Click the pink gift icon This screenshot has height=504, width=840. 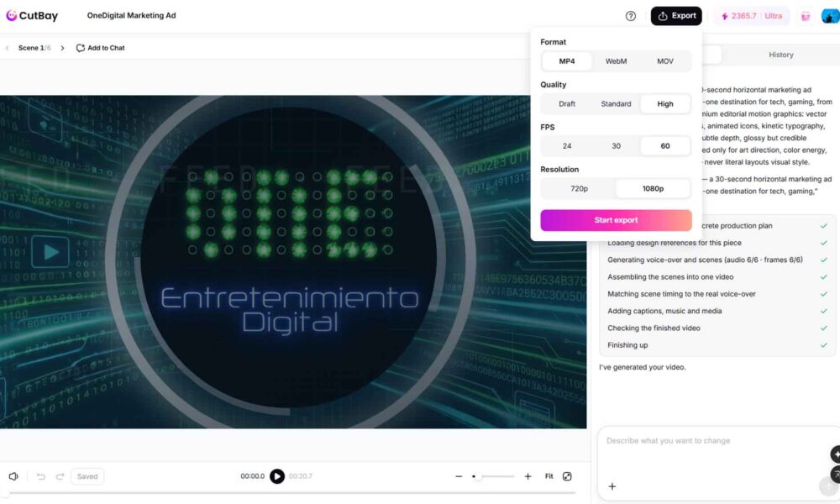806,16
